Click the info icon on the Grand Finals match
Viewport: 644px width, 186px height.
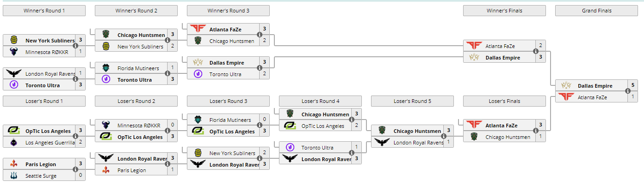pyautogui.click(x=628, y=91)
